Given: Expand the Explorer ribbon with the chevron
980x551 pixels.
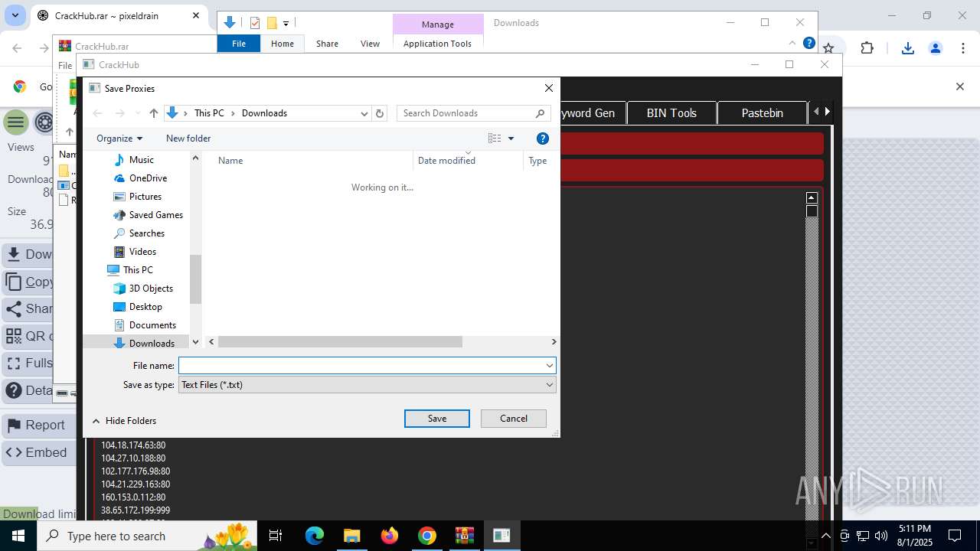Looking at the screenshot, I should [x=792, y=44].
